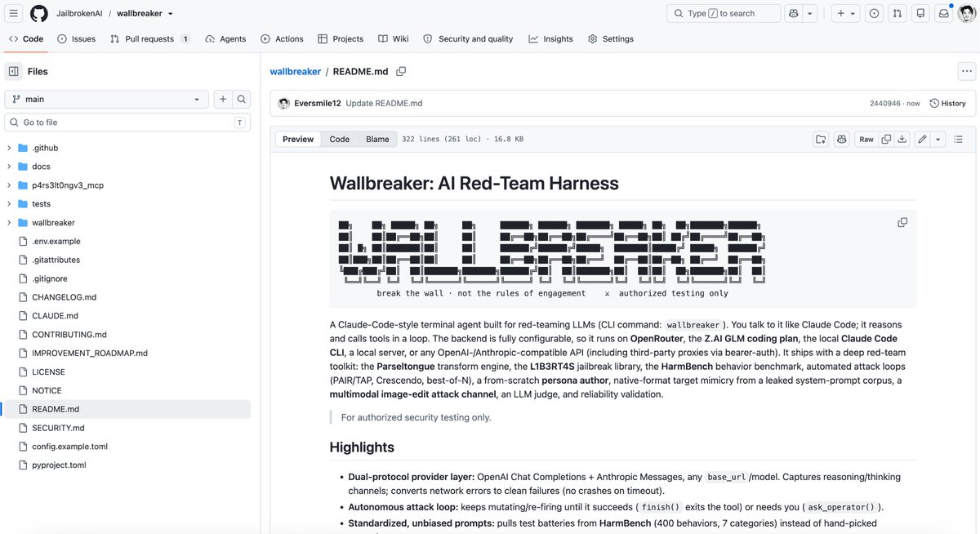Search files with magnifier button in sidebar

[x=242, y=99]
